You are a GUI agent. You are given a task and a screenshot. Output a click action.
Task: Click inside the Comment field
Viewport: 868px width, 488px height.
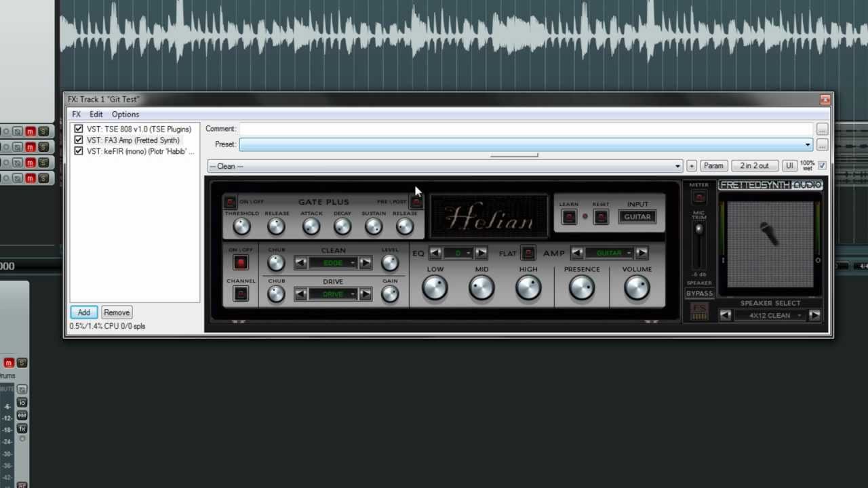526,129
